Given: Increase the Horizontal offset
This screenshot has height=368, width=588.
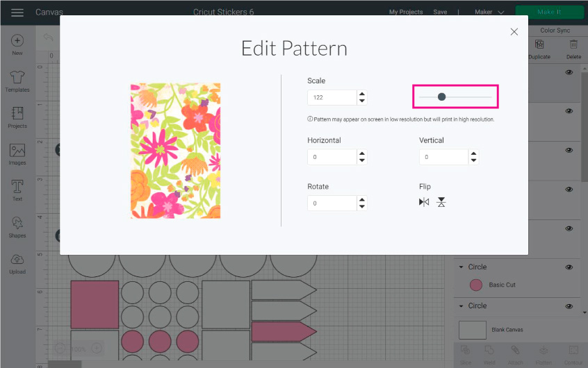Looking at the screenshot, I should pos(362,153).
